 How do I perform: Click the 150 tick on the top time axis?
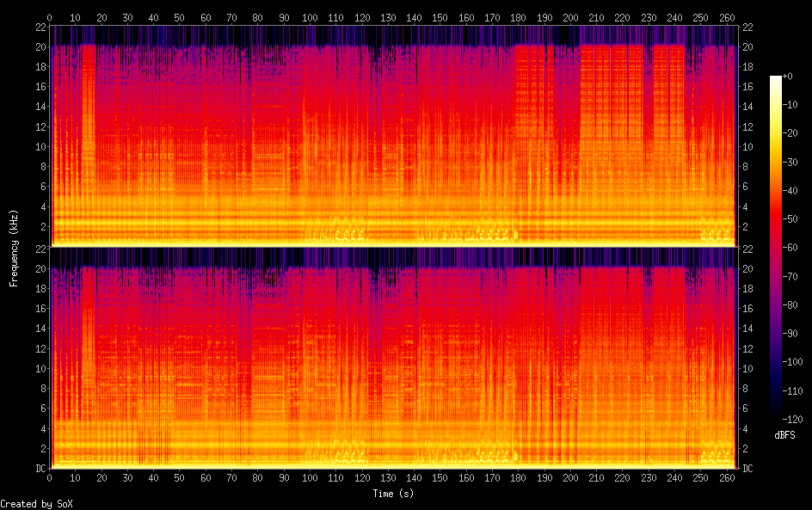pos(440,17)
